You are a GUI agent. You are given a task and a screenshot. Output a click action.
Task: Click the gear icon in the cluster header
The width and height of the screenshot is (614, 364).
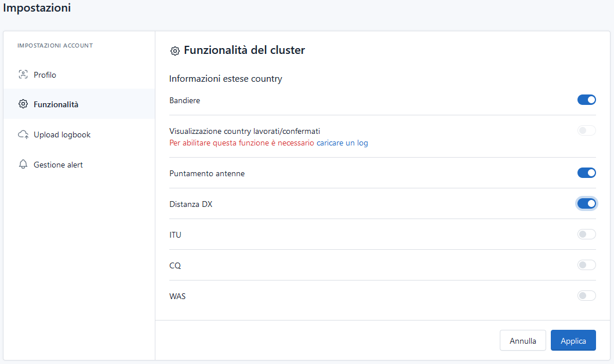pos(175,50)
